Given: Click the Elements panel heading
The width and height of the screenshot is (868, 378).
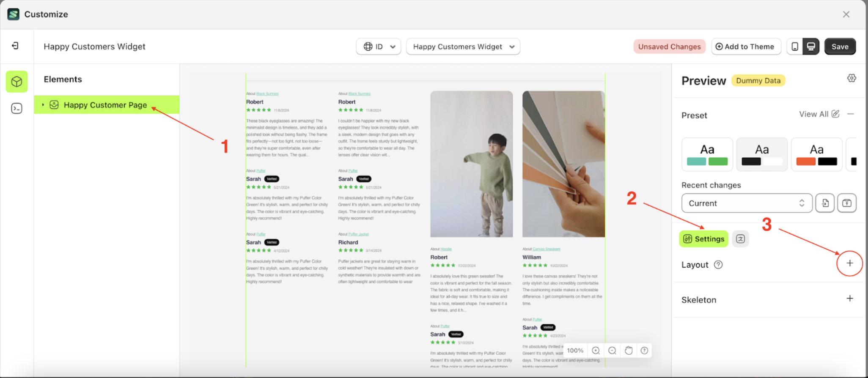Looking at the screenshot, I should pos(63,79).
